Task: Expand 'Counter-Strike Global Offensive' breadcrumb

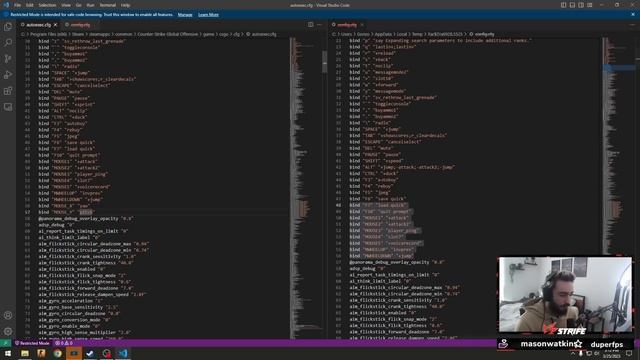Action: 167,34
